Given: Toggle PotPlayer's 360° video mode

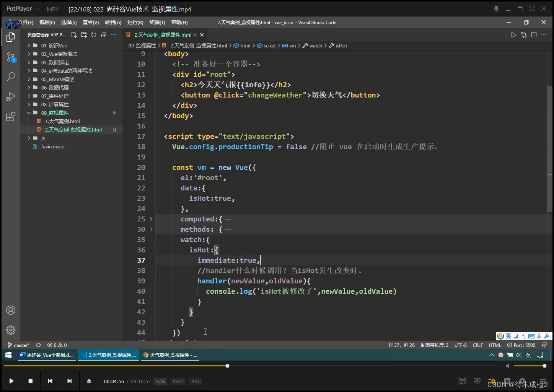Looking at the screenshot, I should pos(462,381).
